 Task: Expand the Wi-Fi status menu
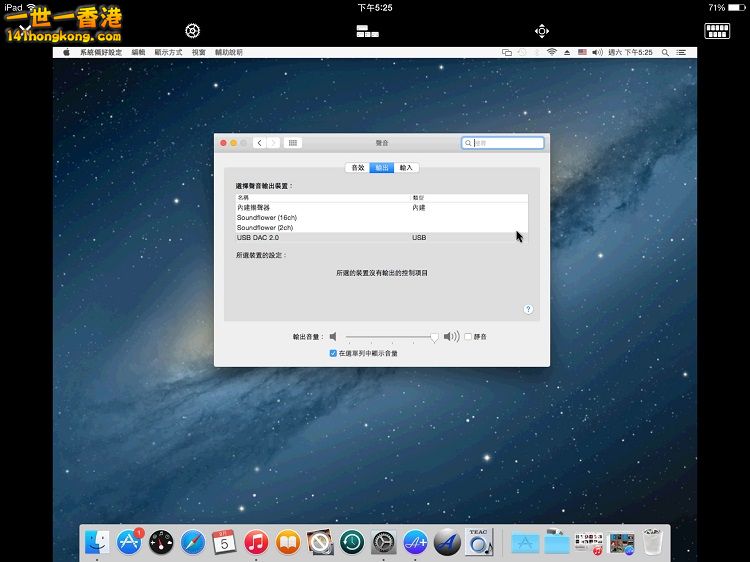point(551,52)
